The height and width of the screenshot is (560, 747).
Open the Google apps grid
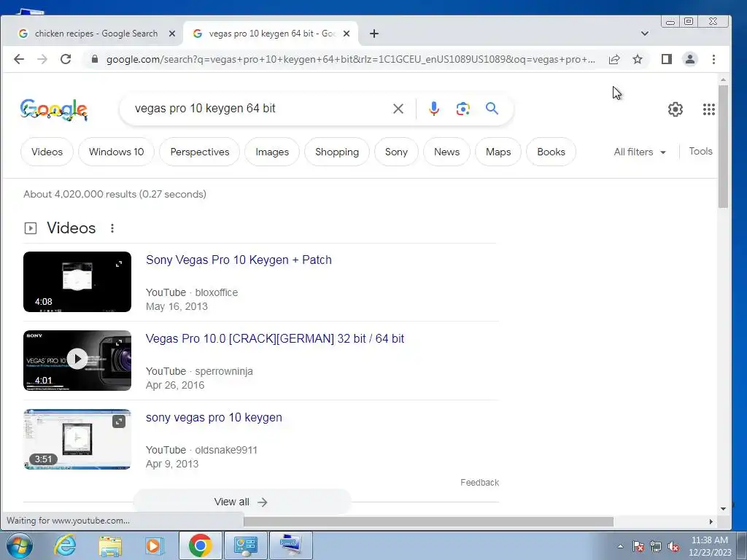tap(709, 109)
